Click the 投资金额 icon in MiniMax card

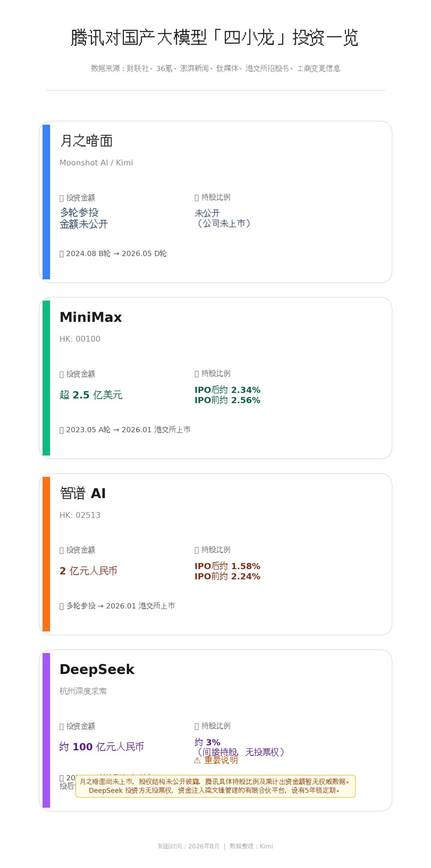click(x=61, y=374)
